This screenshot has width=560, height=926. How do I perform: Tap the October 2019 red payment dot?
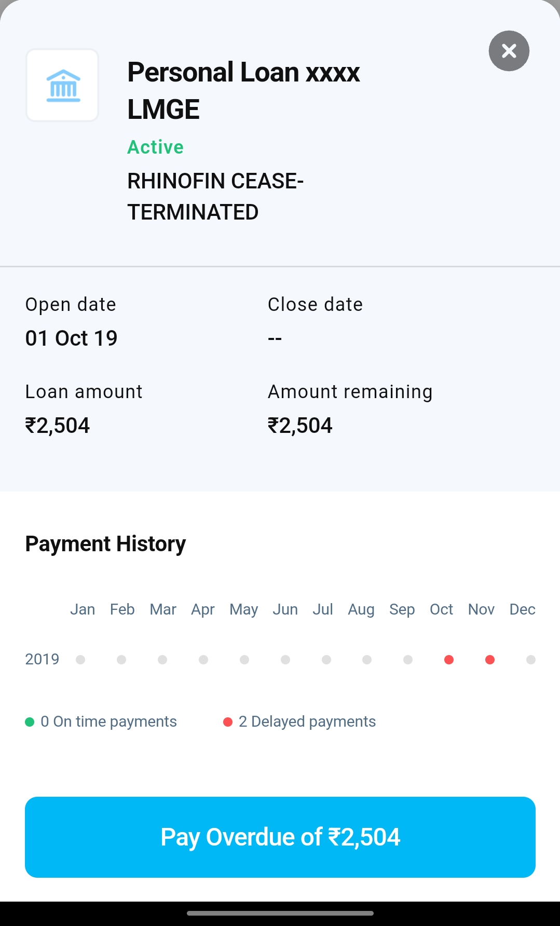click(449, 660)
